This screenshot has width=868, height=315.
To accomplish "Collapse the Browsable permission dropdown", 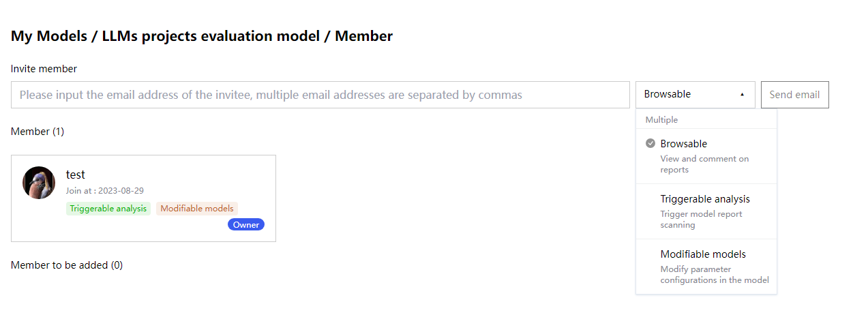I will 695,95.
